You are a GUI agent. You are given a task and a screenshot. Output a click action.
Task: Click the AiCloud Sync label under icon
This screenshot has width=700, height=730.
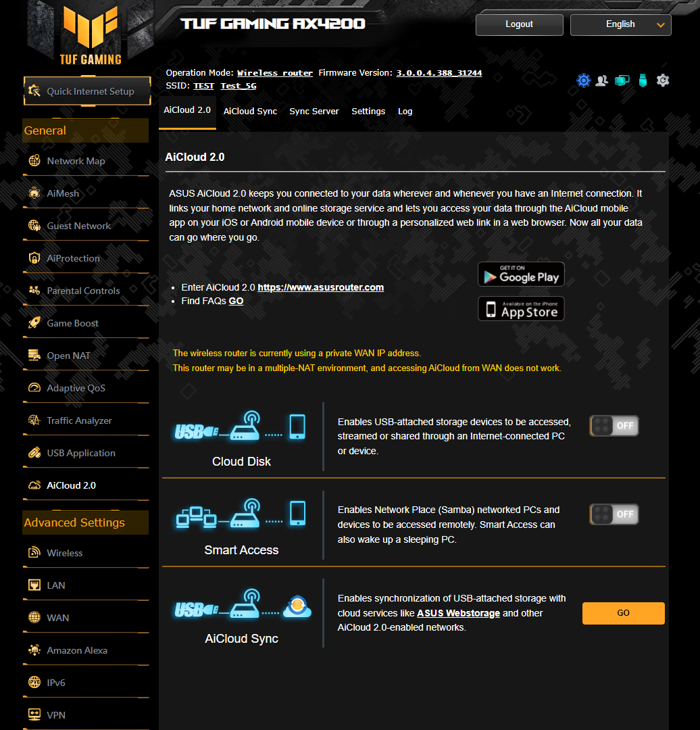(242, 639)
